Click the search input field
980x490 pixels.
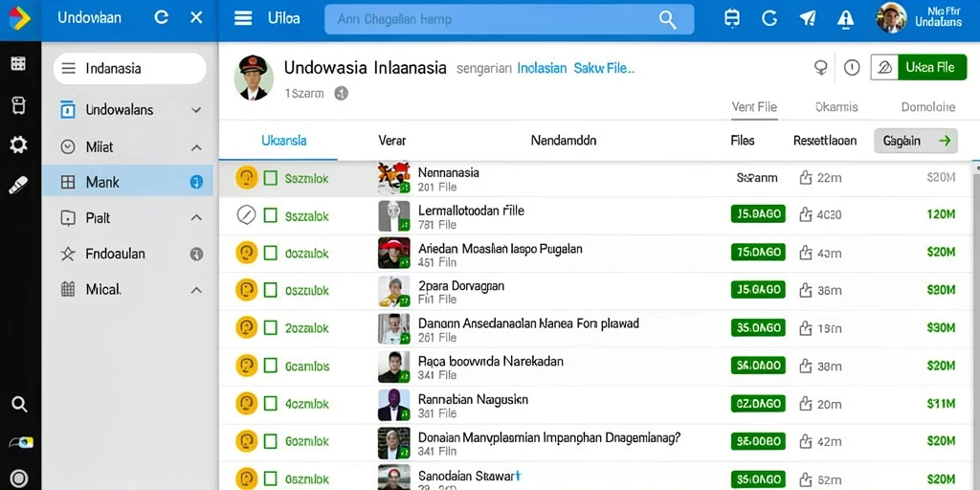(509, 19)
